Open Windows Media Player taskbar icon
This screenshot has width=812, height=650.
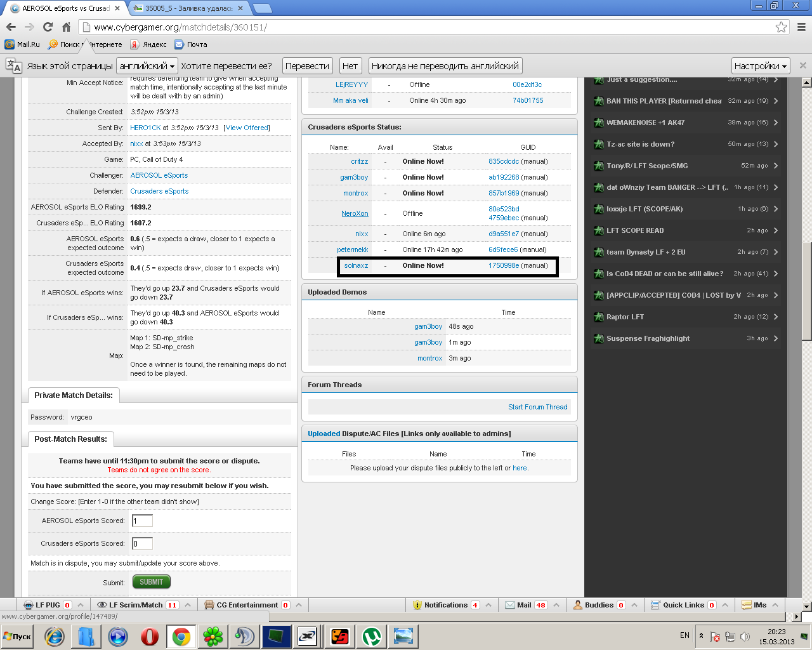[117, 636]
